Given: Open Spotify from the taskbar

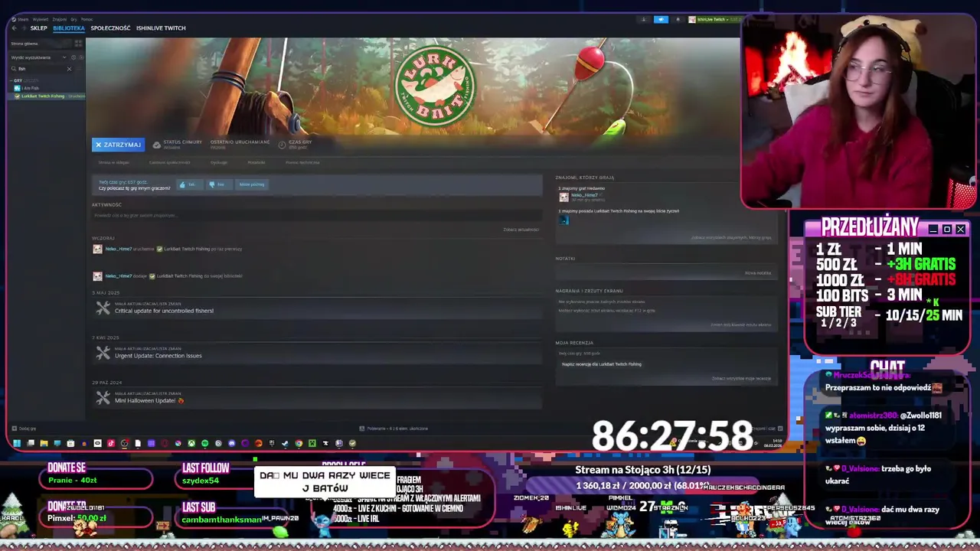Looking at the screenshot, I should (204, 443).
